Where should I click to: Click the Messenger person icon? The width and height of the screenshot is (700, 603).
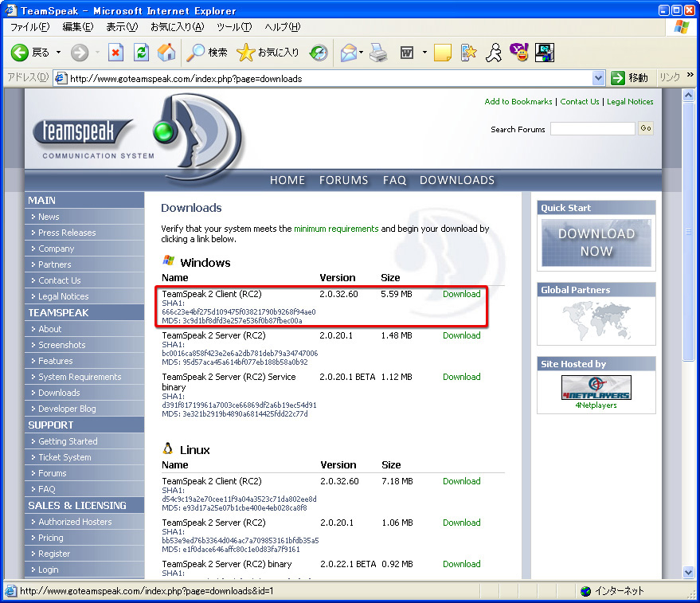(494, 53)
